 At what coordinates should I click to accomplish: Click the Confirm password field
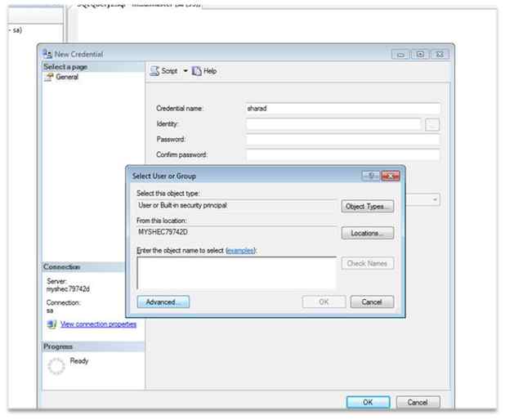coord(342,155)
